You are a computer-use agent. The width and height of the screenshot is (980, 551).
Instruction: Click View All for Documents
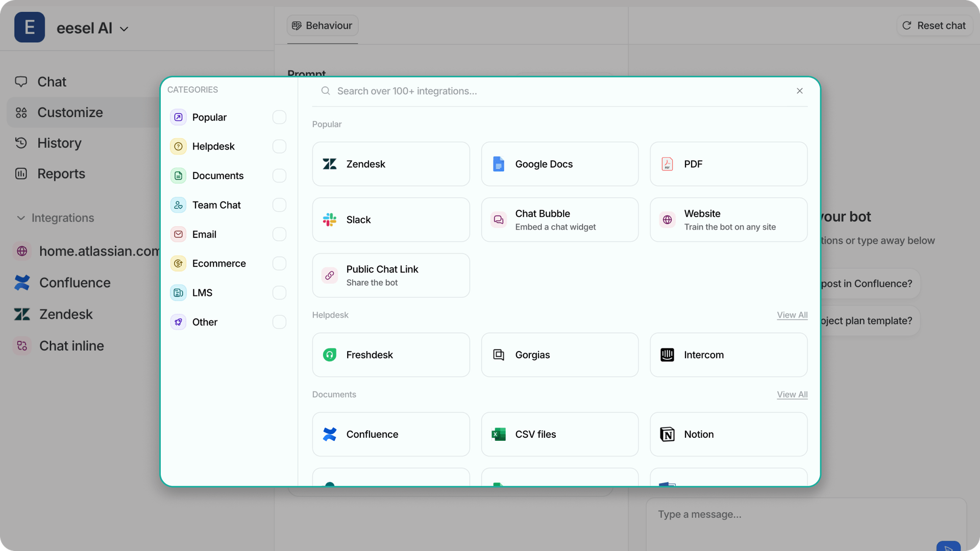(x=792, y=394)
